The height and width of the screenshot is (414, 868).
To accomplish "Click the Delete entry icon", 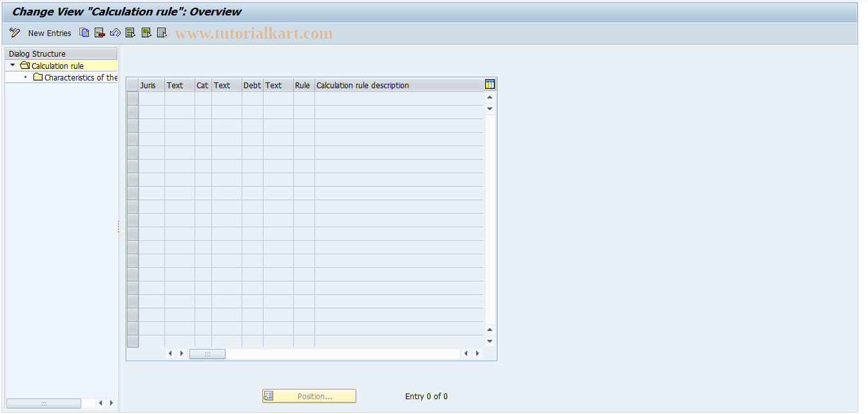I will click(x=100, y=33).
